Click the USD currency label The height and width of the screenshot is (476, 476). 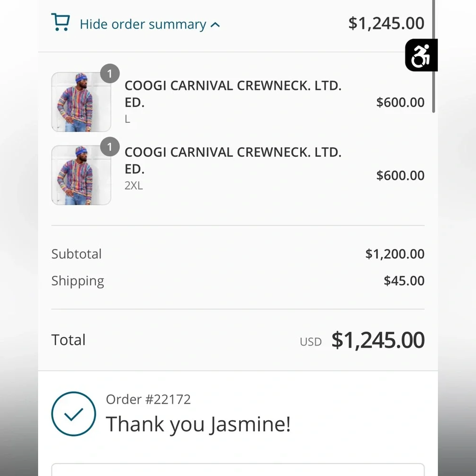coord(310,342)
